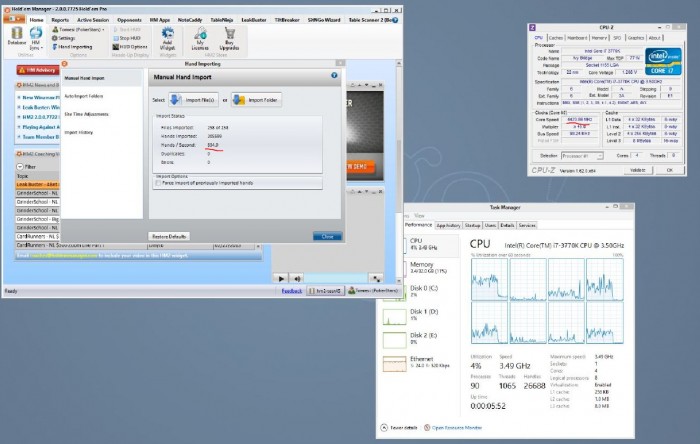Switch to Services tab in Task Manager
The height and width of the screenshot is (444, 700).
pyautogui.click(x=527, y=225)
